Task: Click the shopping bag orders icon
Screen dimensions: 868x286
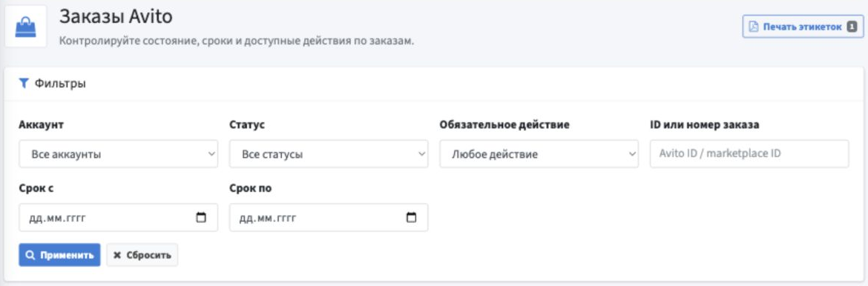Action: [25, 27]
